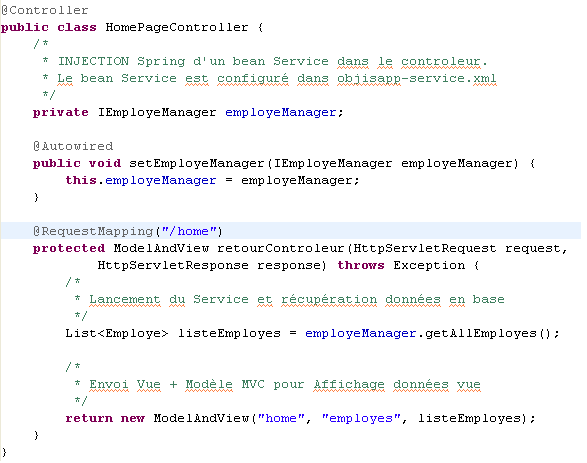Click the word 'Envoi' in the comment

click(109, 384)
